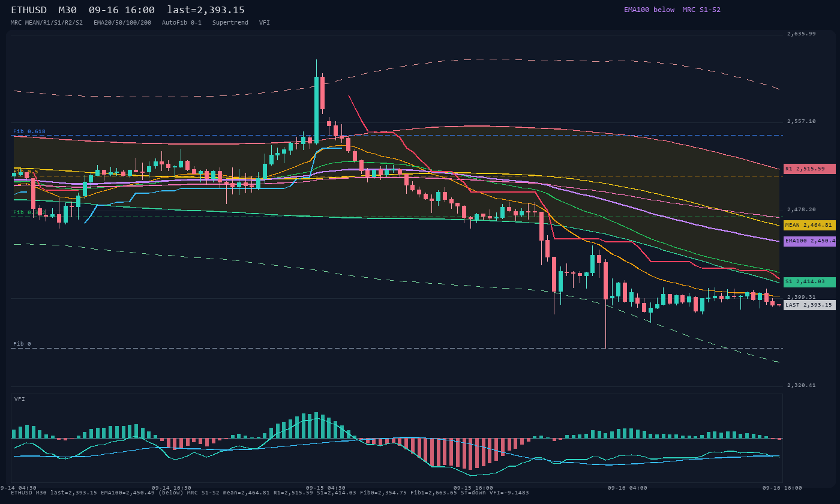This screenshot has width=840, height=504.
Task: Click the 09-16 16:00 header timestamp
Action: pos(121,10)
